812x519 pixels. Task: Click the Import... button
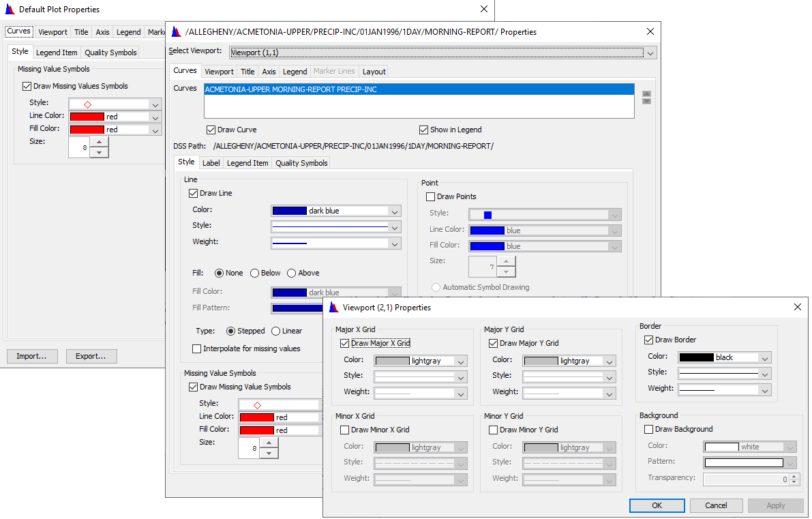click(x=31, y=356)
